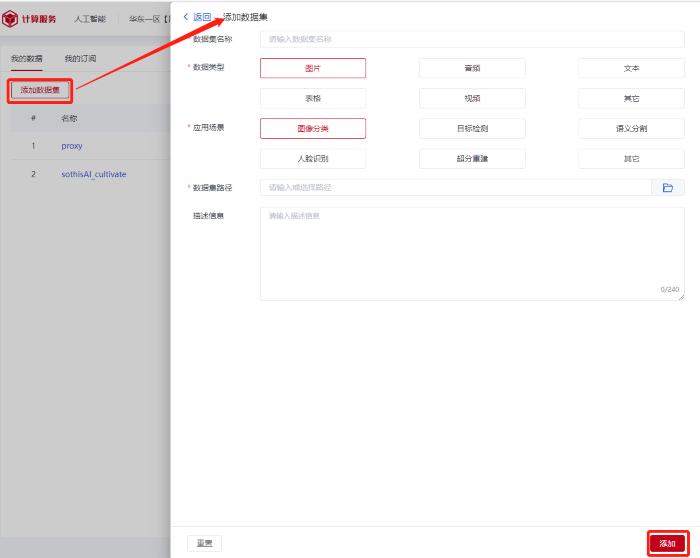Select 视频 data type option
Image resolution: width=700 pixels, height=558 pixels.
tap(472, 98)
